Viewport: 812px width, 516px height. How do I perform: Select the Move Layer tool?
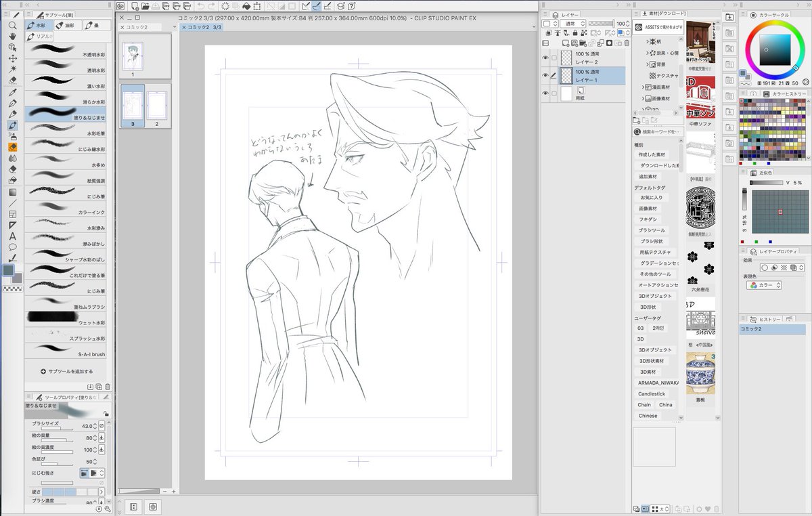click(13, 58)
